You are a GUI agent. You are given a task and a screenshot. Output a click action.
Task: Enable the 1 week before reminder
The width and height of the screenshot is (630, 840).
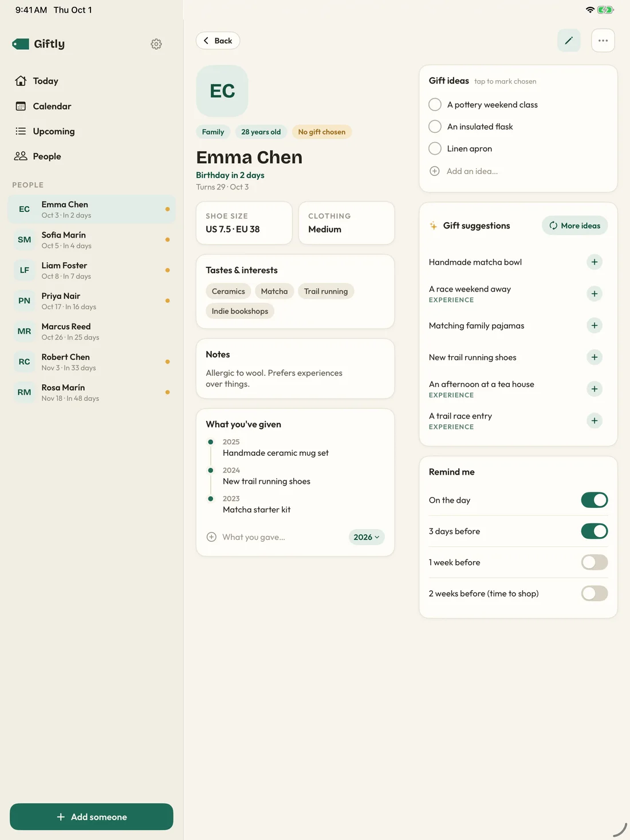[594, 562]
